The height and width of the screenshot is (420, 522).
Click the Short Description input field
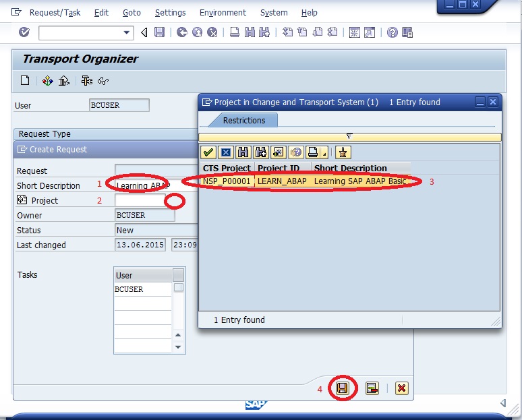(x=156, y=185)
